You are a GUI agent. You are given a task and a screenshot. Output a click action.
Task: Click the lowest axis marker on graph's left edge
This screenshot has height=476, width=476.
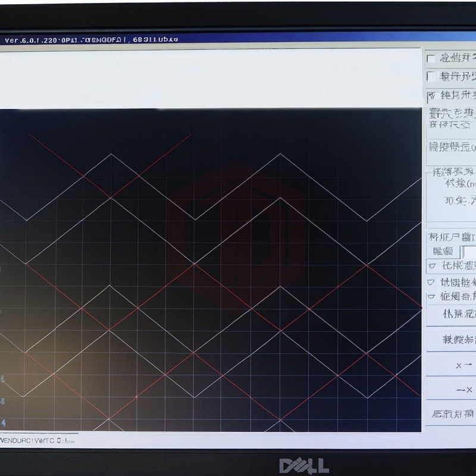tap(3, 422)
